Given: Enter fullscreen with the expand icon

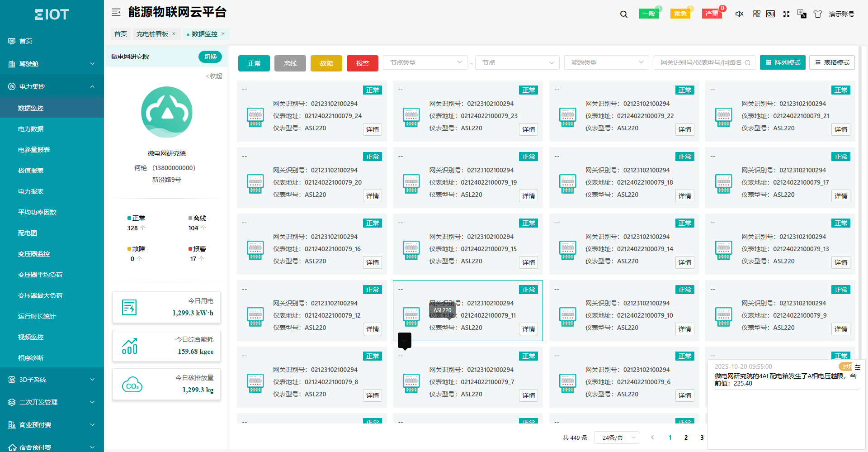Looking at the screenshot, I should coord(786,14).
